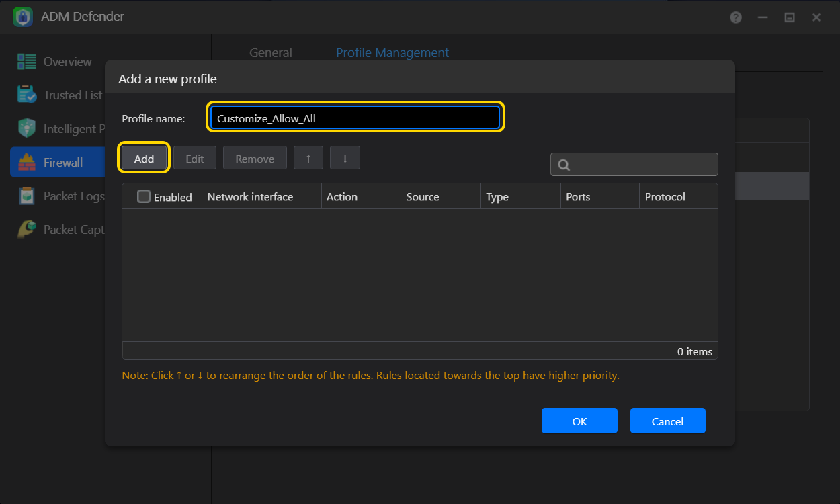Confirm the new profile with OK
The width and height of the screenshot is (840, 504).
point(579,421)
